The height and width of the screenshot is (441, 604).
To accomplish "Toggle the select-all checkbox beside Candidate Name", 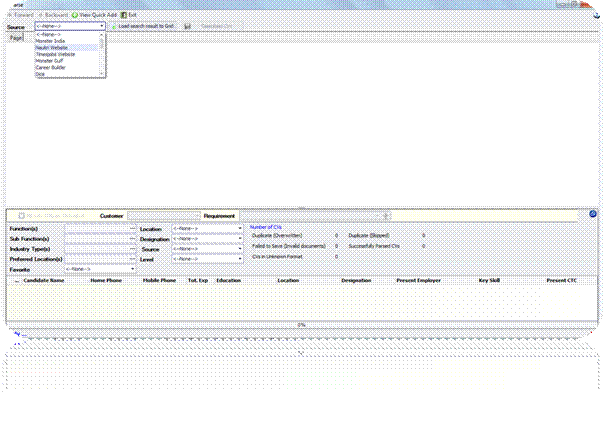I will (17, 281).
